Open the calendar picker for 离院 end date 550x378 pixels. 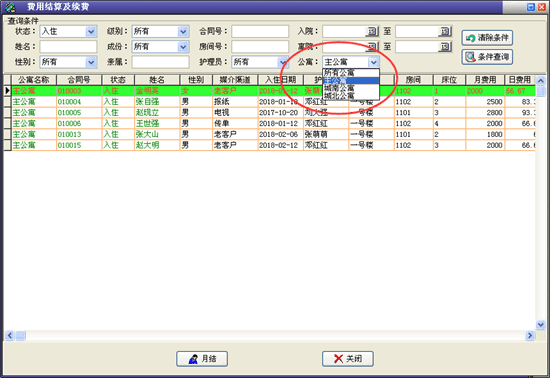[445, 47]
